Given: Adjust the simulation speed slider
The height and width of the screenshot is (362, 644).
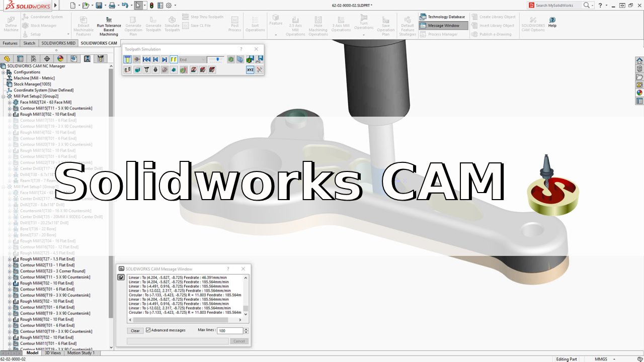Looking at the screenshot, I should [x=216, y=59].
